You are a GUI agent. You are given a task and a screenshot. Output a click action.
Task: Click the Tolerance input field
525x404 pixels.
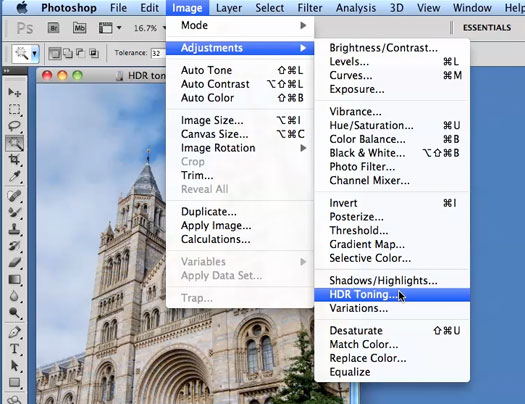click(x=157, y=53)
